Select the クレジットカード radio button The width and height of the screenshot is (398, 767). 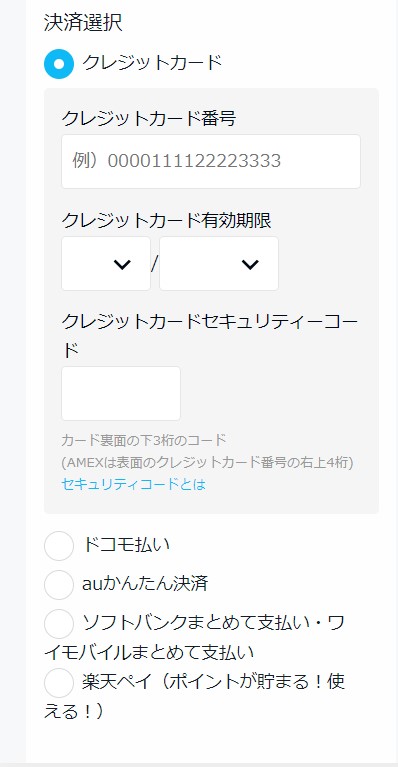click(x=59, y=64)
